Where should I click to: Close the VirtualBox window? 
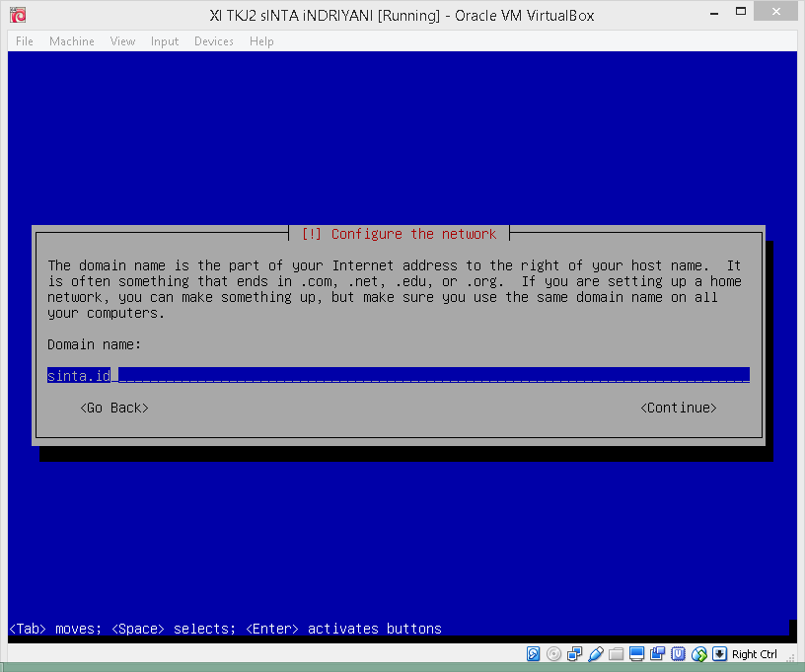(775, 11)
